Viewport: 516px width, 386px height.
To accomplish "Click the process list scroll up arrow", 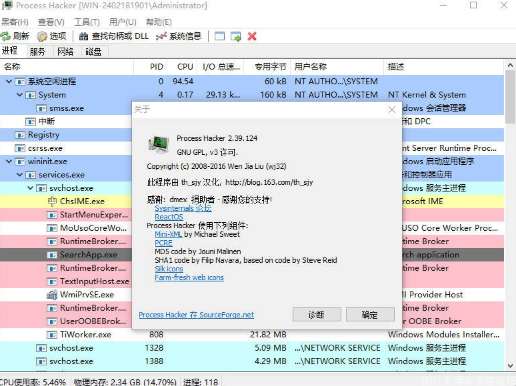I will click(510, 66).
